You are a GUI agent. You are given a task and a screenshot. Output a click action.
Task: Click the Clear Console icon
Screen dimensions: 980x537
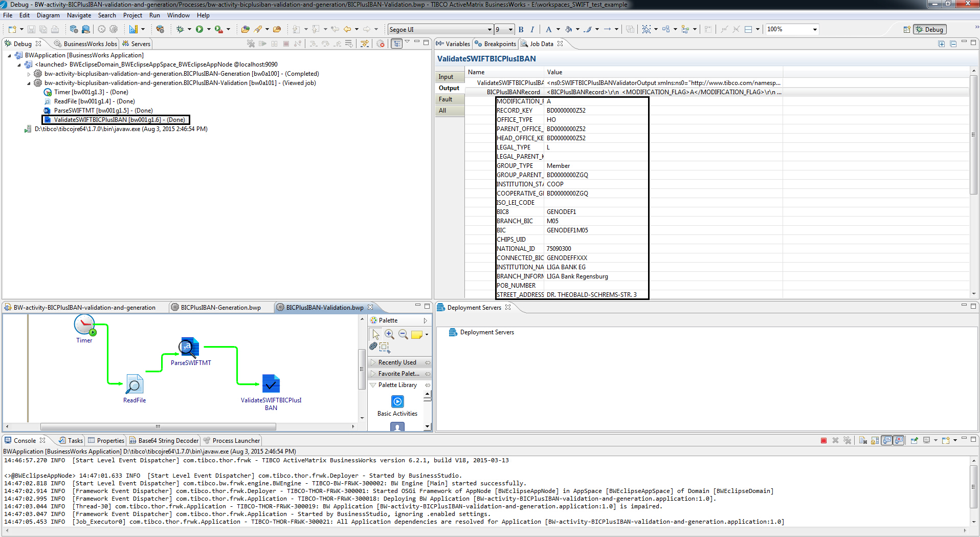point(863,440)
